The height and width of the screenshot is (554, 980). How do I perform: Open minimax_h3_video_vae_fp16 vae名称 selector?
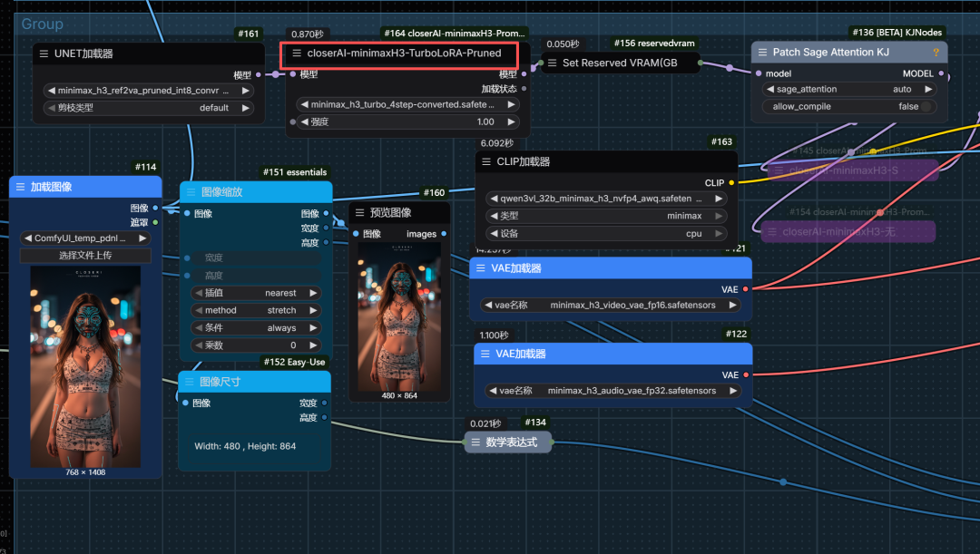coord(610,305)
